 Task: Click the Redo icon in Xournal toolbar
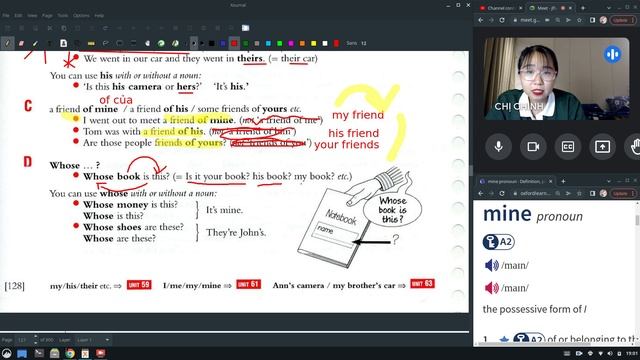click(x=105, y=28)
